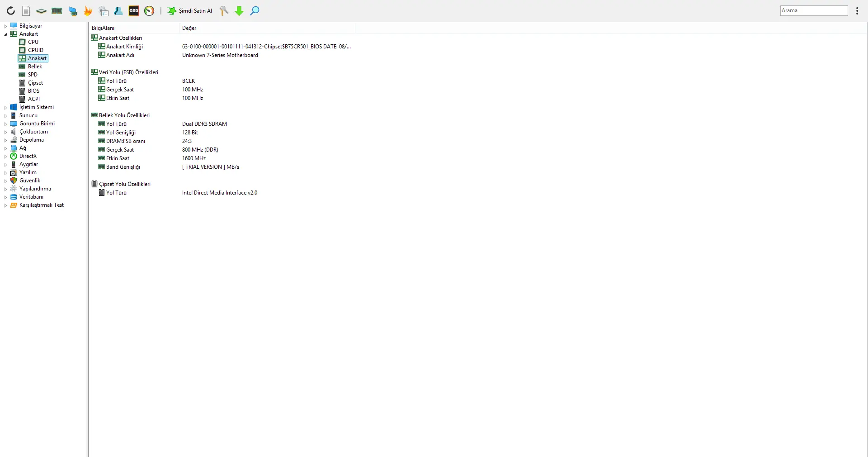Click the Şimdi Satın Al button
Viewport: 868px width, 457px height.
click(190, 11)
